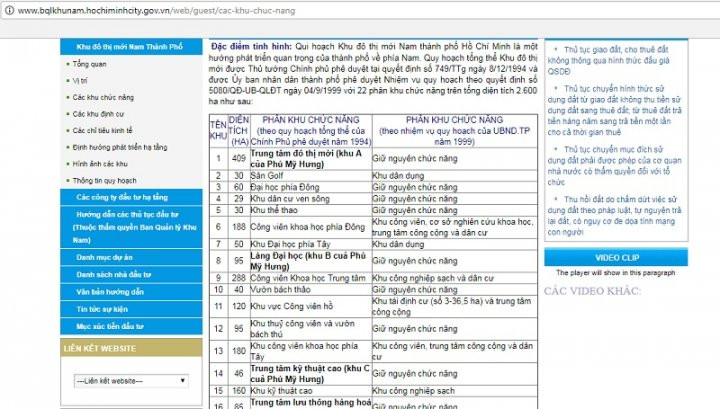Select 'Các khu chức năng' sidebar item
Screen dimensions: 720x409
102,97
